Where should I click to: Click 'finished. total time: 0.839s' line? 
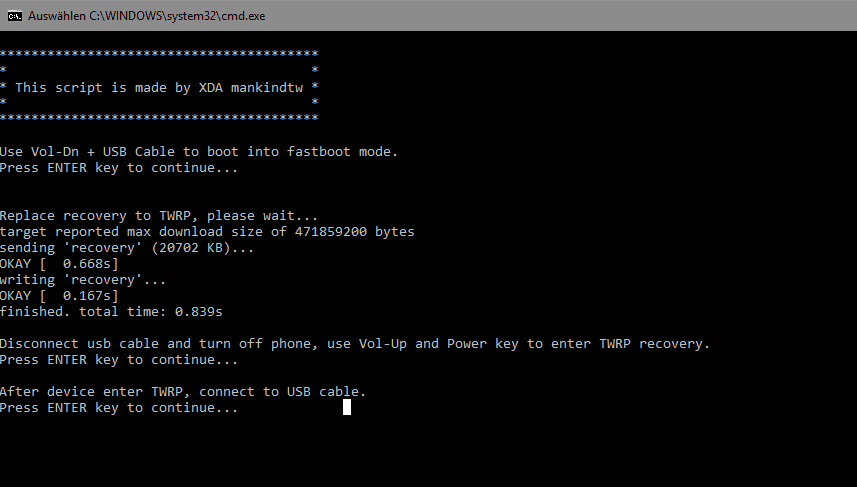tap(111, 312)
